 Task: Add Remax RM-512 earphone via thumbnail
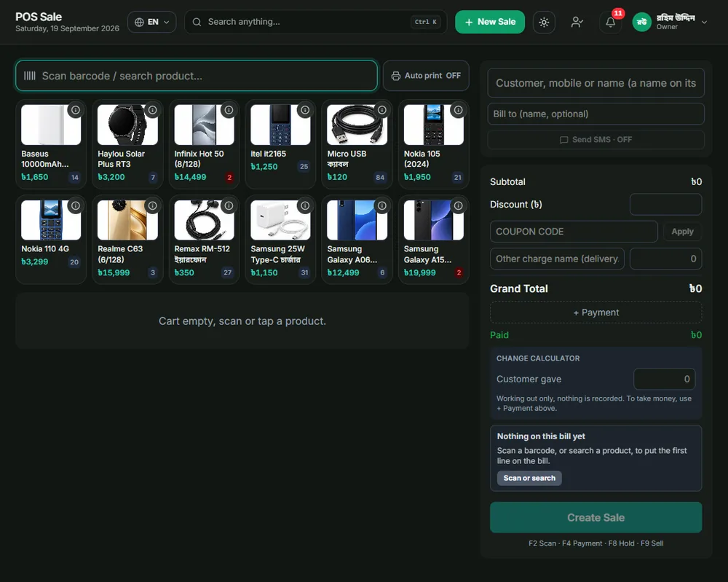click(x=205, y=220)
